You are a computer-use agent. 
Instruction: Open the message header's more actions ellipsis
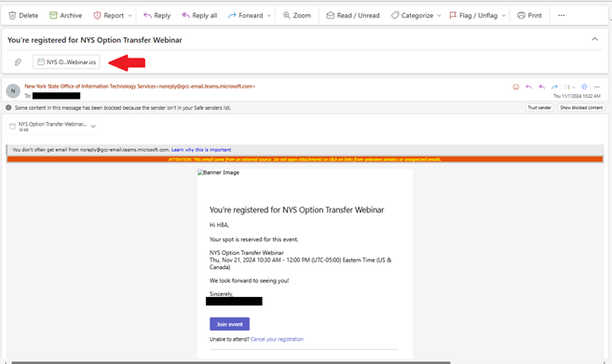(x=596, y=87)
